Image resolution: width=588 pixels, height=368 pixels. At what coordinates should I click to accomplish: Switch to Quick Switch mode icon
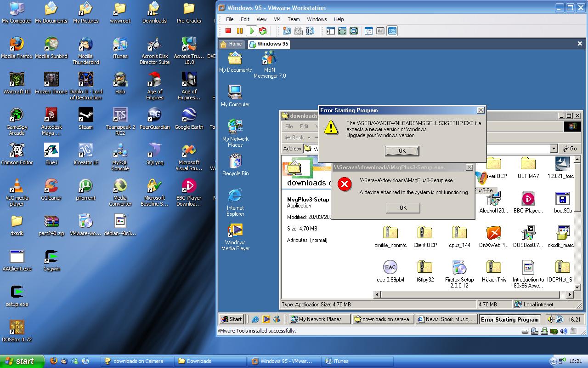(342, 31)
